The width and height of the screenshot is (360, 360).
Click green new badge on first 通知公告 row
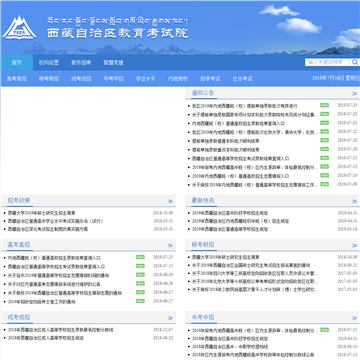tap(324, 105)
